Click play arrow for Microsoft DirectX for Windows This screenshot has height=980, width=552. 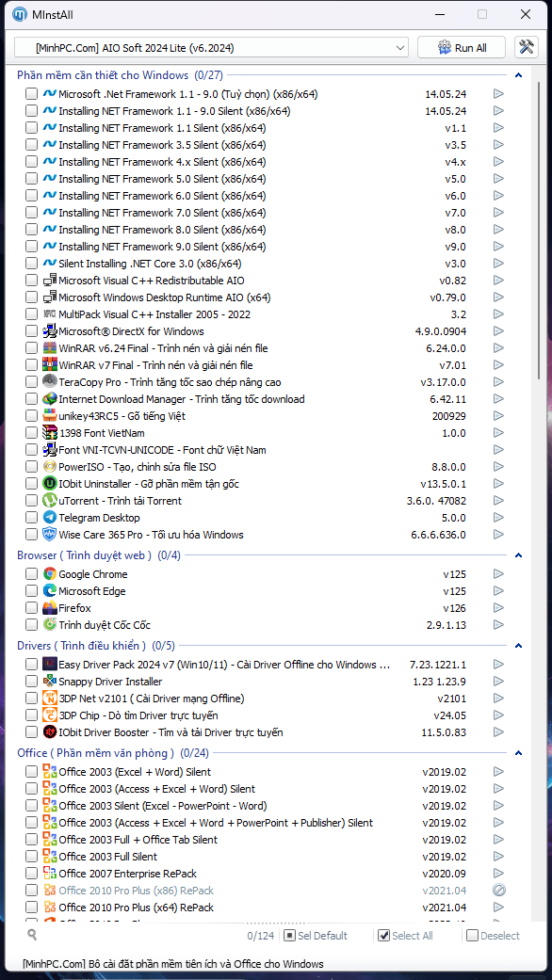[x=498, y=331]
